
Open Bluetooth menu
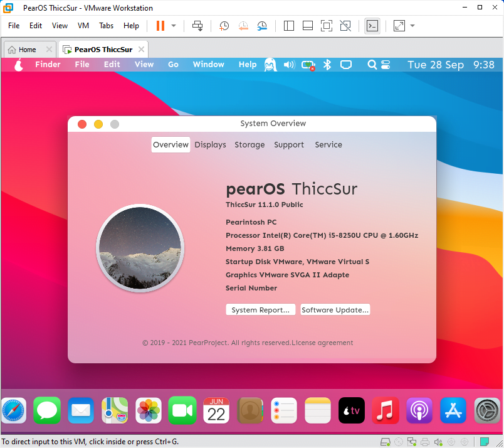coord(327,65)
